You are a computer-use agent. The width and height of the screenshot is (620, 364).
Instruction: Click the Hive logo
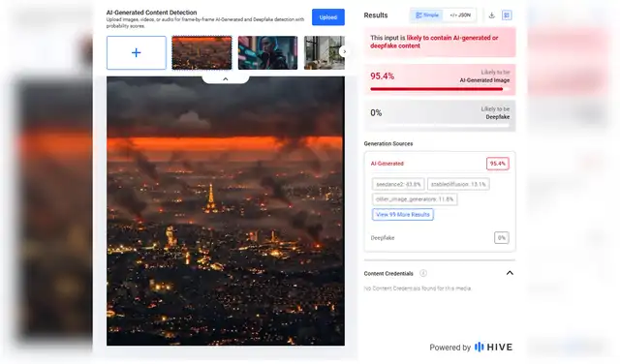point(493,347)
